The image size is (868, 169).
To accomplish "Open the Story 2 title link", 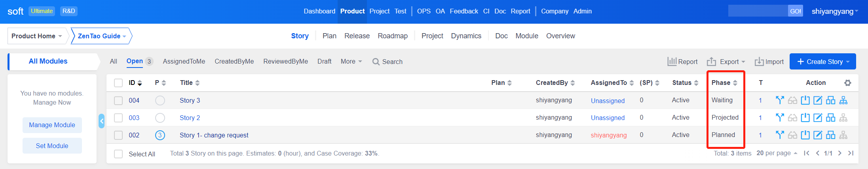I will point(190,118).
